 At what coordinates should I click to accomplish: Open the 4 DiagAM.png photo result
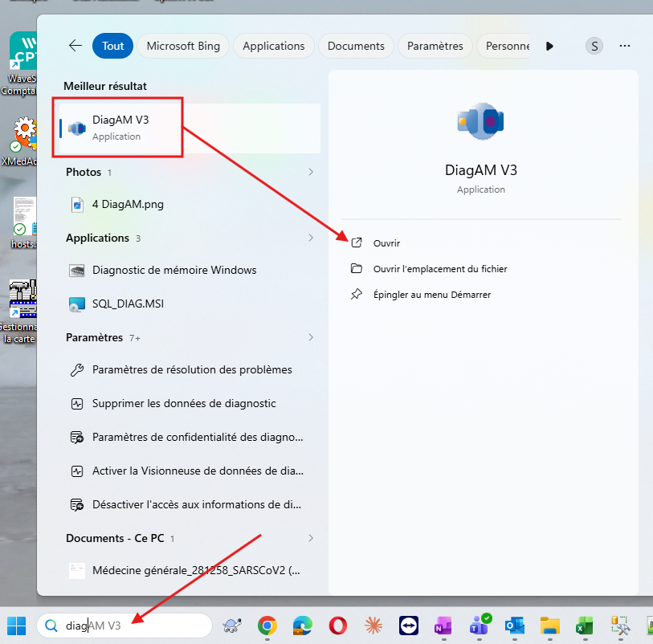click(x=190, y=204)
